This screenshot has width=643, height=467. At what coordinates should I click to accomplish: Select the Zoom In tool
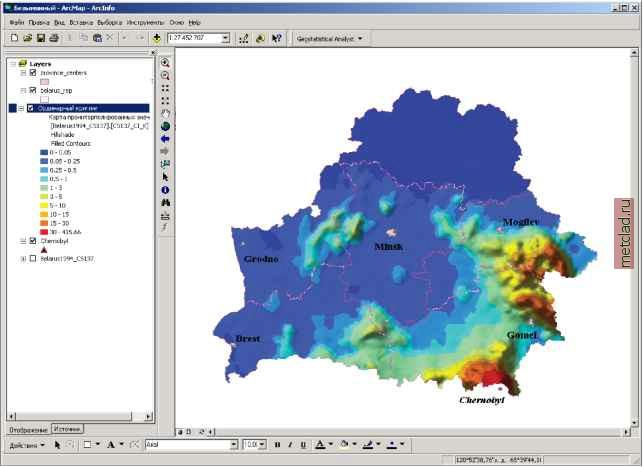pyautogui.click(x=166, y=62)
